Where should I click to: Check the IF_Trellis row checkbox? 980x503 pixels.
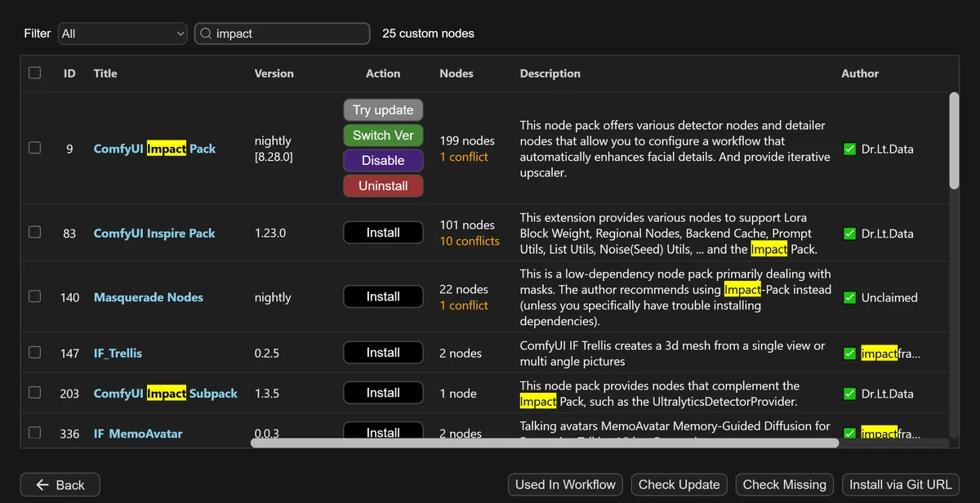point(34,352)
